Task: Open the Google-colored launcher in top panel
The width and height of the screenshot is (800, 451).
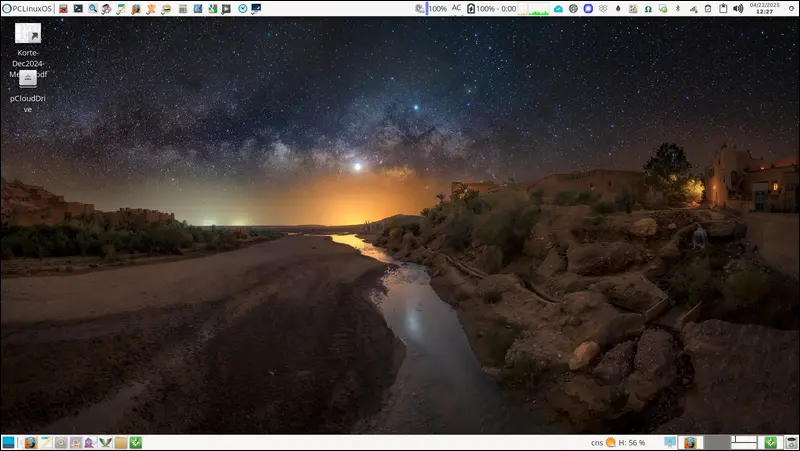Action: point(212,9)
